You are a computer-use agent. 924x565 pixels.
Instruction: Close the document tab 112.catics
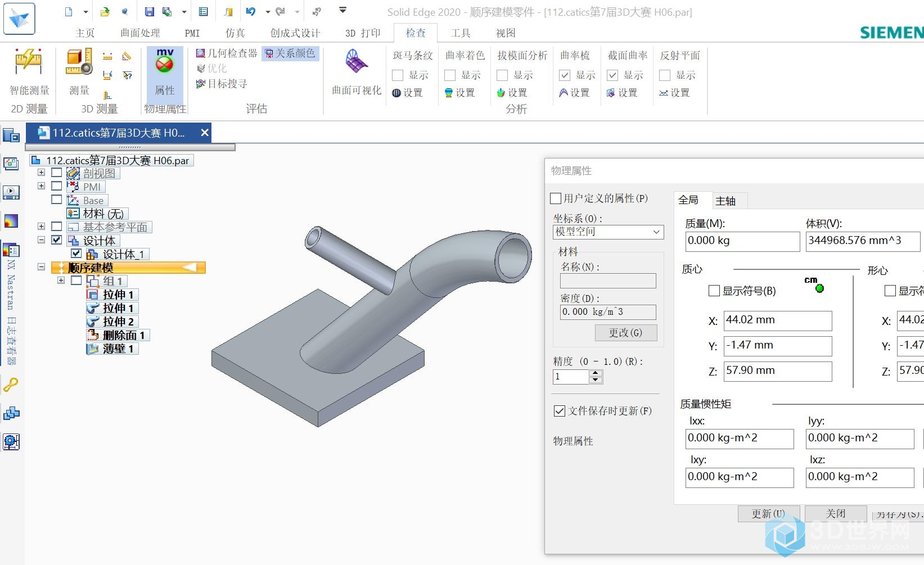click(x=205, y=133)
